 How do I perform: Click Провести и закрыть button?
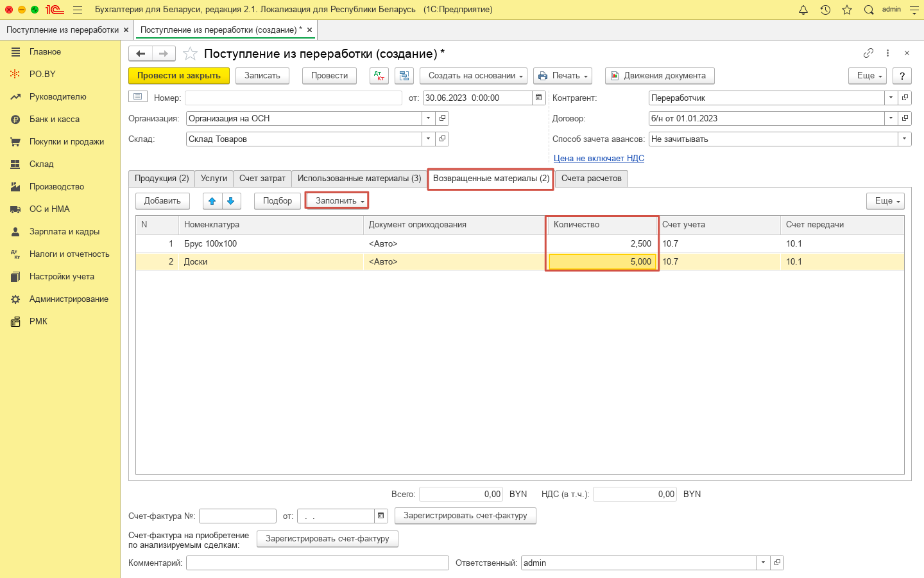pyautogui.click(x=179, y=76)
